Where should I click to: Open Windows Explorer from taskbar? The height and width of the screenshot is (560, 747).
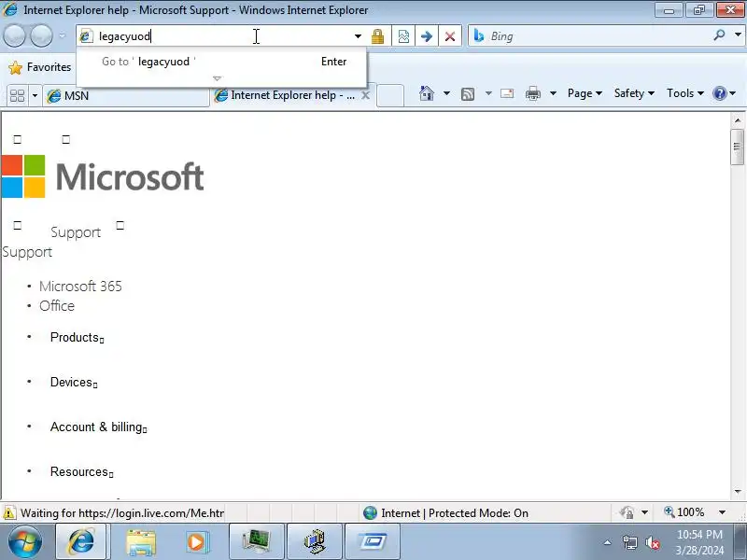pos(141,542)
